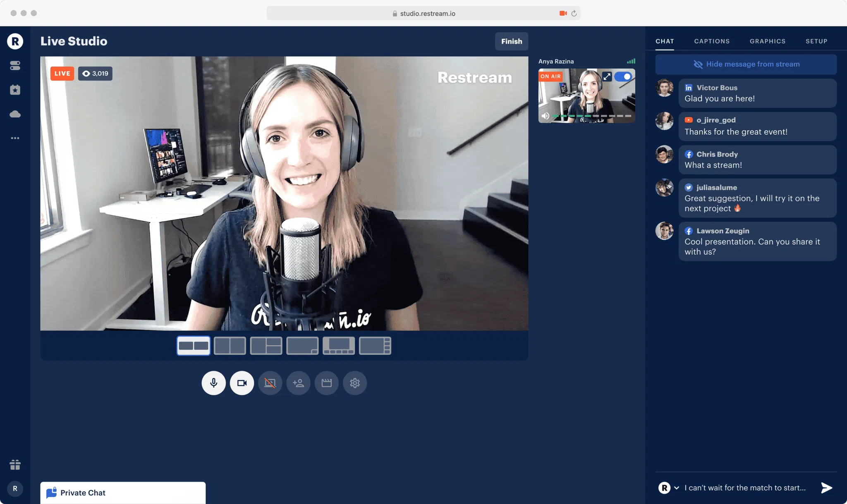The image size is (847, 504).
Task: Expand the sidebar three-dots menu
Action: click(x=15, y=138)
